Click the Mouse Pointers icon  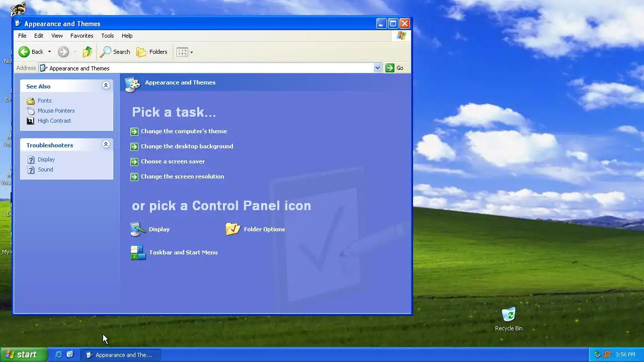tap(31, 111)
